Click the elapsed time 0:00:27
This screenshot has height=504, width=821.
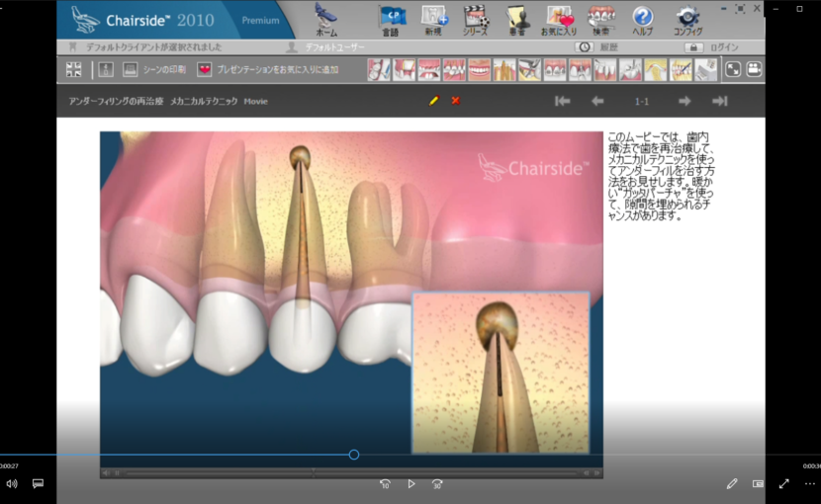point(9,465)
